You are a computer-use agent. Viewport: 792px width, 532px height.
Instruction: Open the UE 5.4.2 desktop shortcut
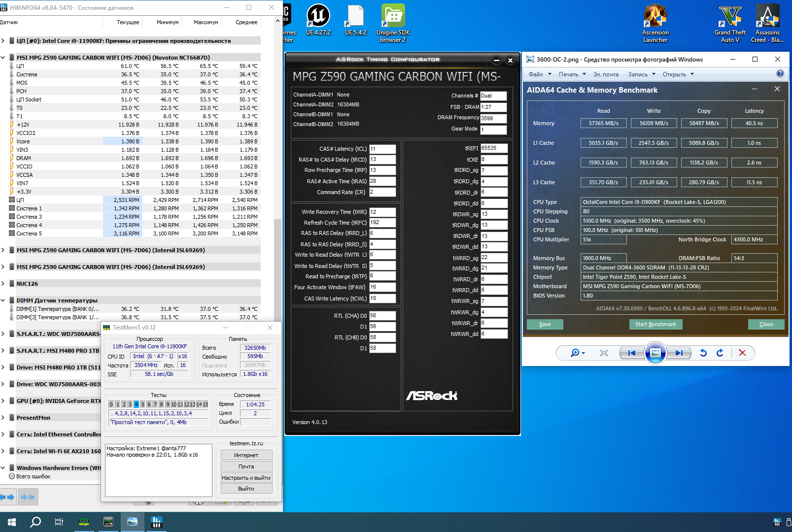coord(355,20)
